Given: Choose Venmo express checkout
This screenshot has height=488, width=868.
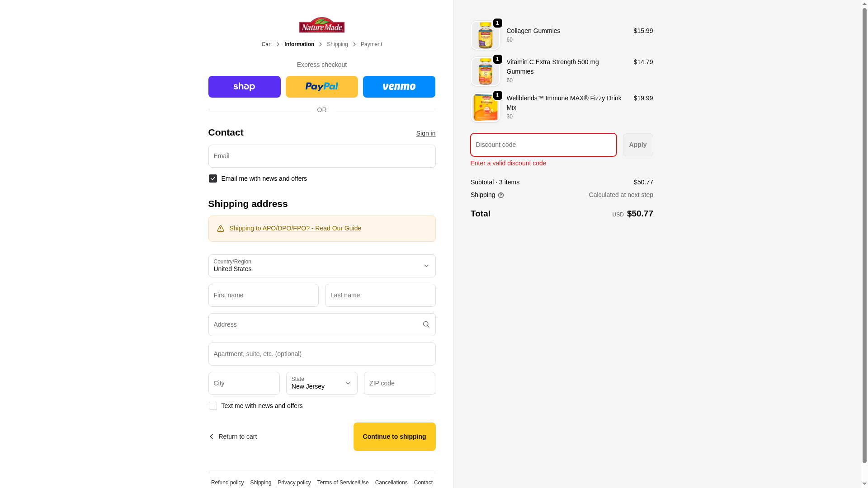Looking at the screenshot, I should coord(399,87).
